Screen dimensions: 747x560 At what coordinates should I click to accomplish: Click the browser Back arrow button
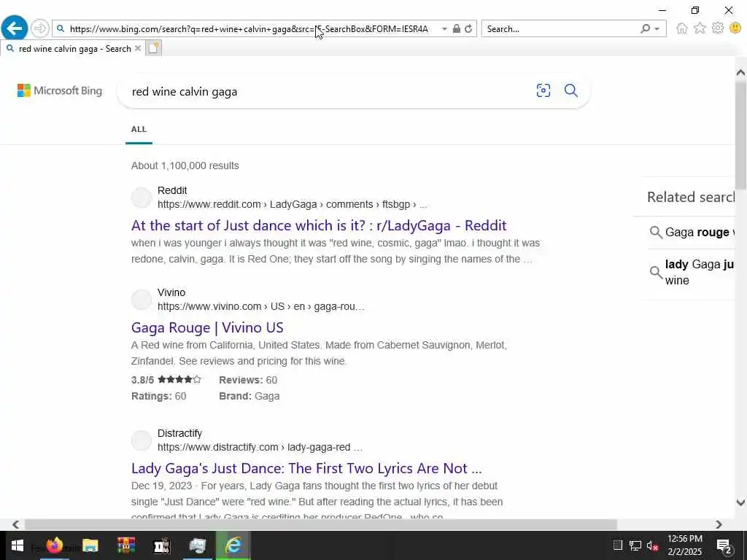[x=15, y=28]
